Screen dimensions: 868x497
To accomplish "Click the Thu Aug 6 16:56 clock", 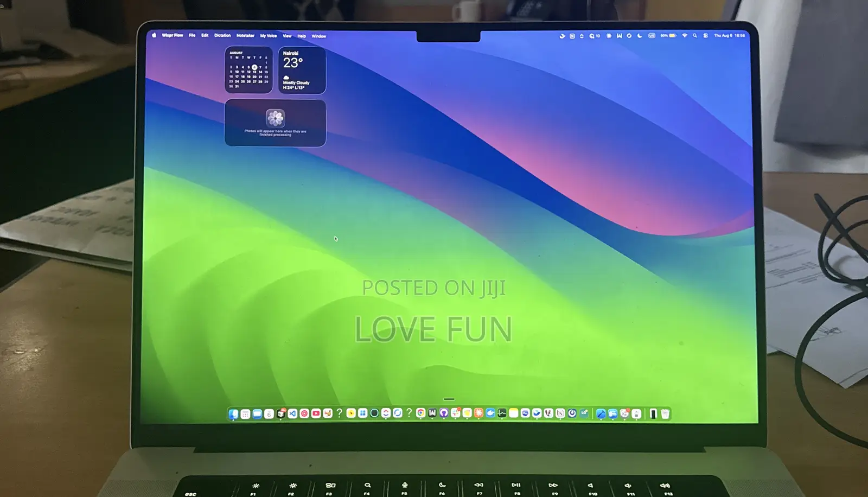I will [x=730, y=36].
